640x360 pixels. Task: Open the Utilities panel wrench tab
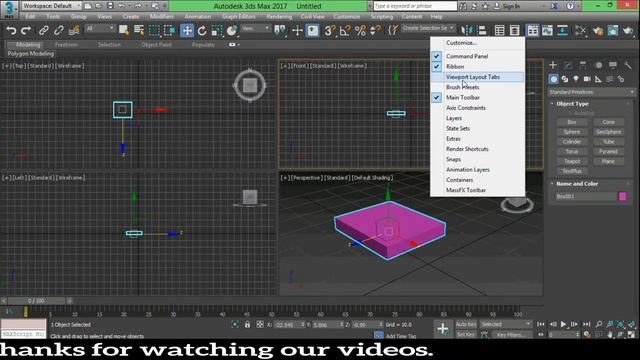(628, 65)
